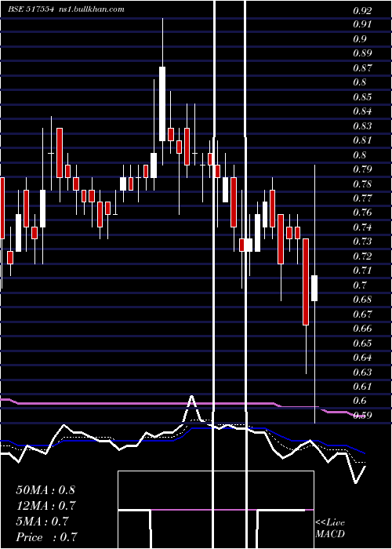The width and height of the screenshot is (392, 549).
Task: Click the BSE 517554 ticker label
Action: point(31,9)
